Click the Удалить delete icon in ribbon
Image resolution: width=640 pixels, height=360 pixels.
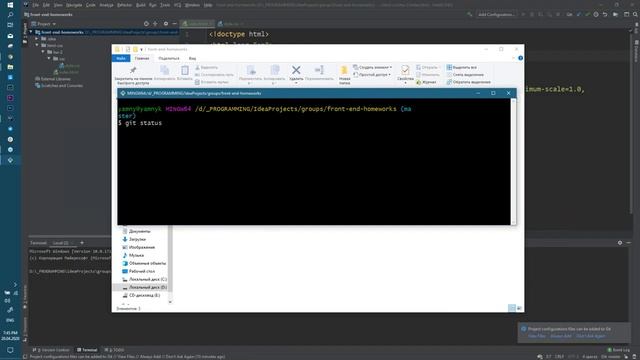coord(296,70)
